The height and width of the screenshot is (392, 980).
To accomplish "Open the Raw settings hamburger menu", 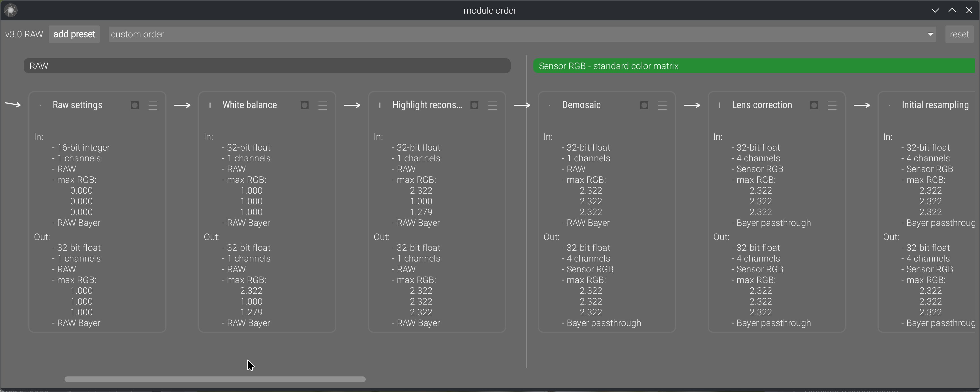I will (x=153, y=105).
